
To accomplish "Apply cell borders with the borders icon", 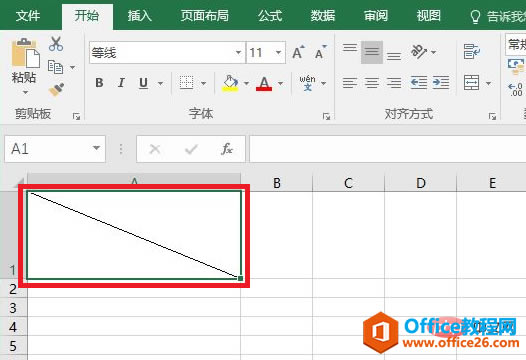I will (187, 83).
